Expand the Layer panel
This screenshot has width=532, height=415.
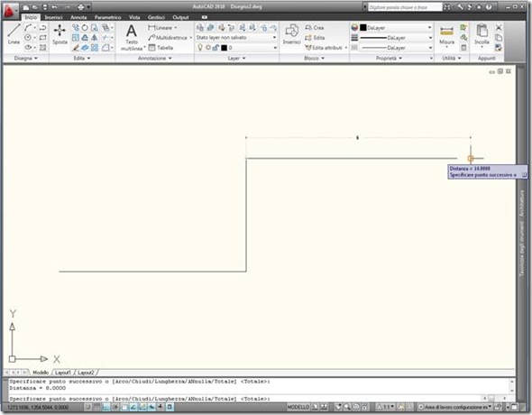click(x=236, y=59)
